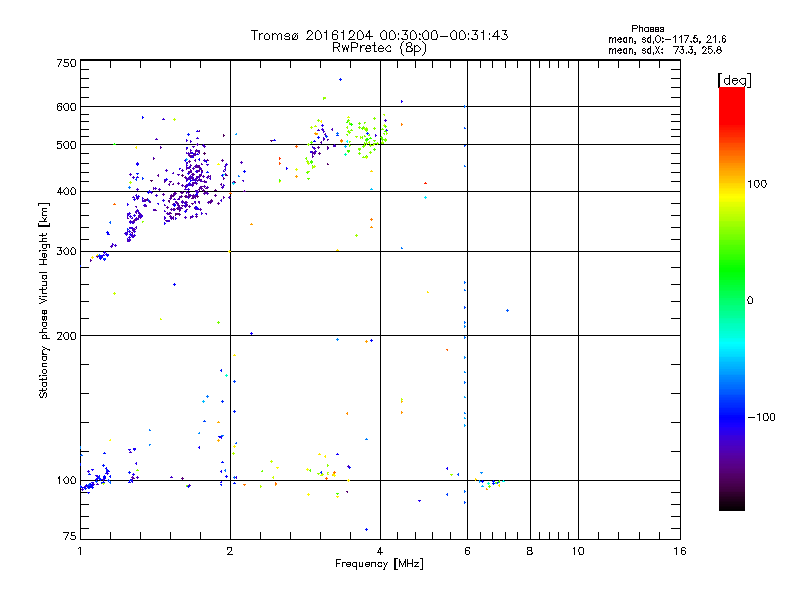Click the 'Frequency [MHz]' axis label
This screenshot has width=800, height=600.
(379, 564)
